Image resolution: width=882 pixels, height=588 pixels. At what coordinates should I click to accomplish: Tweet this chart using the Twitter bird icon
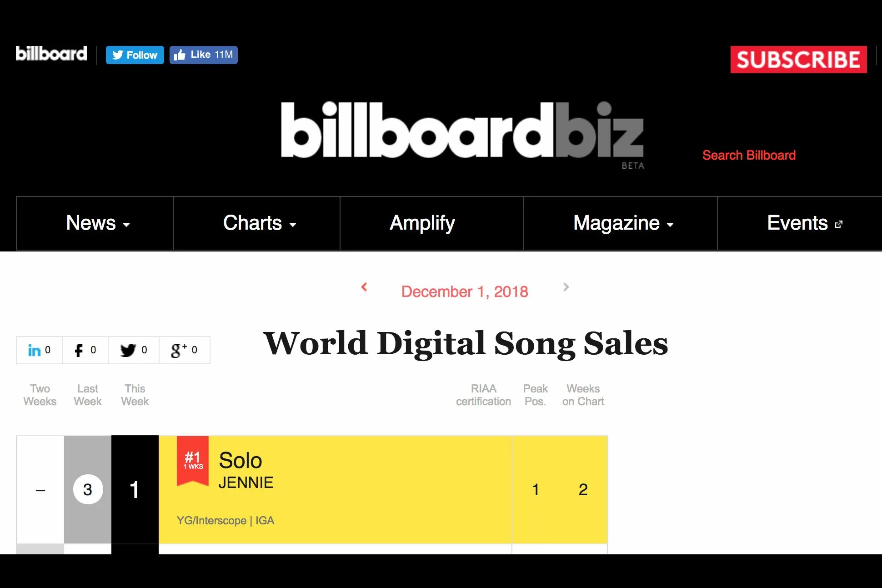point(133,350)
